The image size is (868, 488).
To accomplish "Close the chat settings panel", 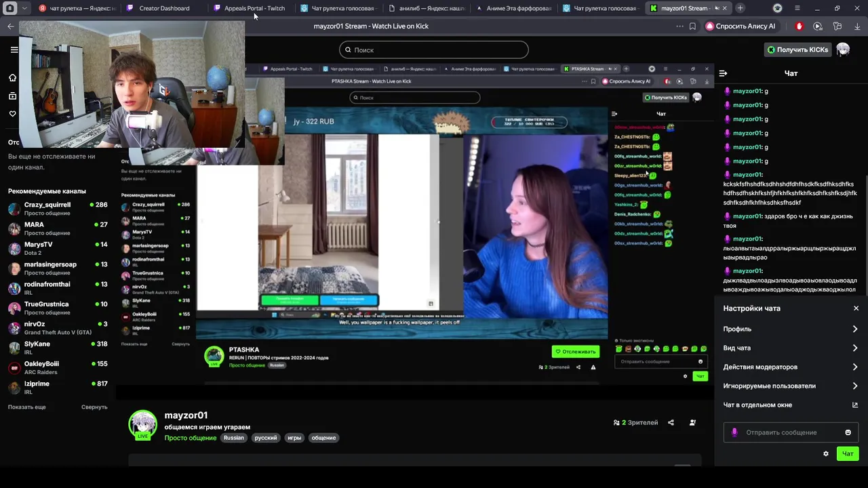I will [856, 308].
